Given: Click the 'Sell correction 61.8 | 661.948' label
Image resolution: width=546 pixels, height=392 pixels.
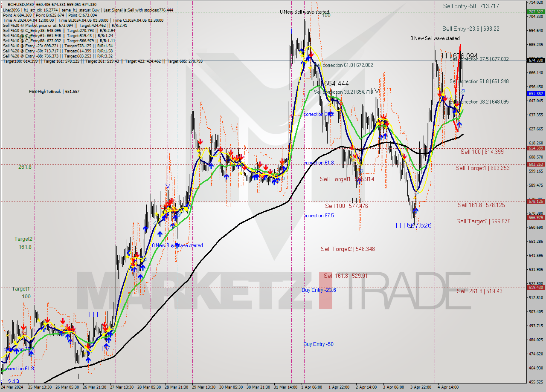Looking at the screenshot, I should coord(479,81).
